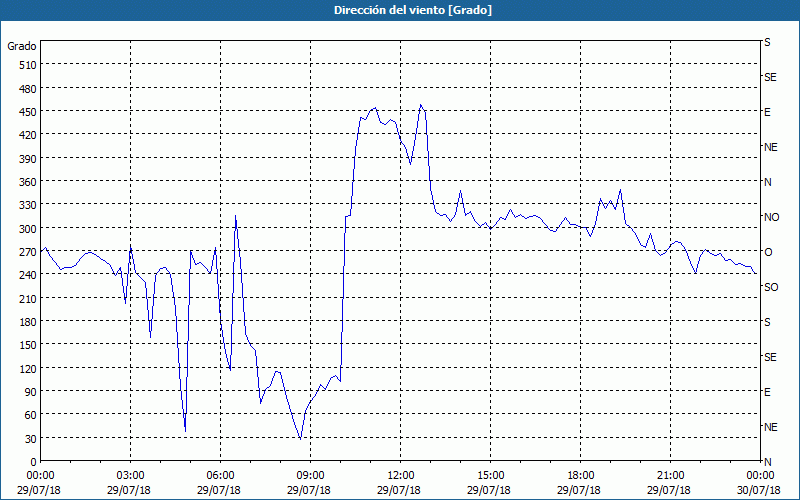Click the 450 degree axis label

pos(28,112)
